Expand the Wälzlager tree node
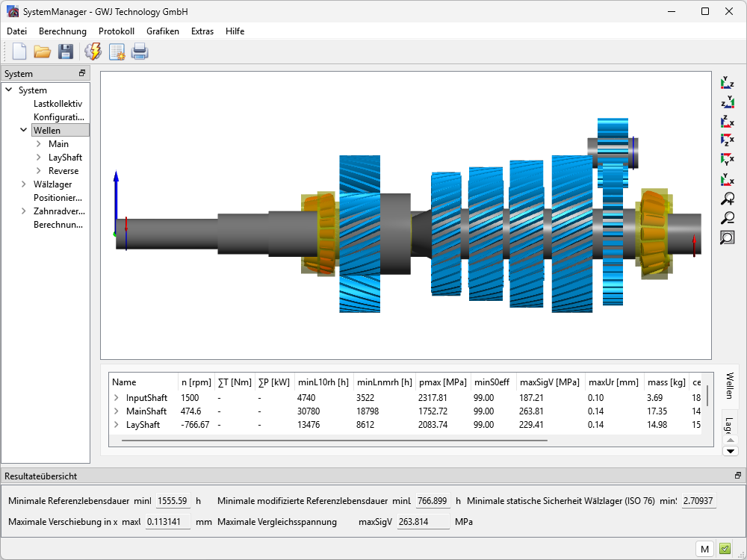747x560 pixels. click(24, 184)
